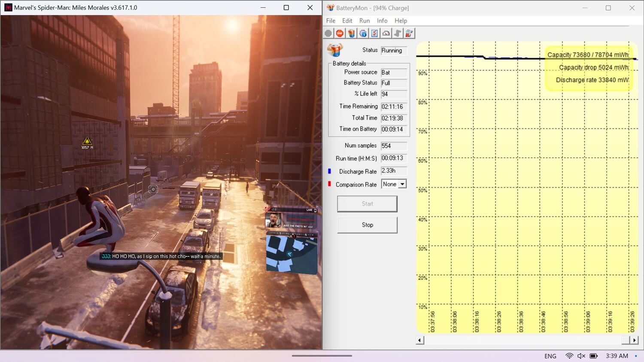
Task: Click the battery icon in system tray
Action: [594, 356]
